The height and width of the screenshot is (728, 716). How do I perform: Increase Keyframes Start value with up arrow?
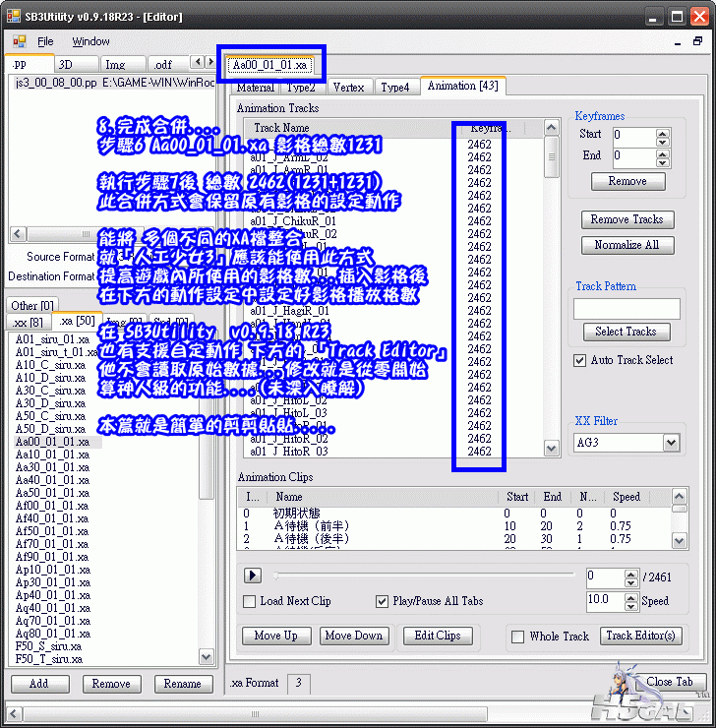click(x=662, y=133)
